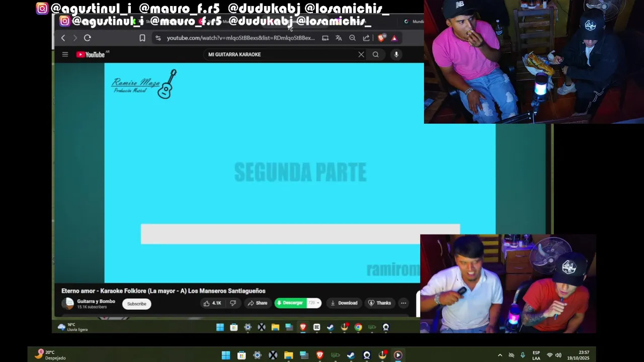The height and width of the screenshot is (362, 644).
Task: Send Thanks to the creator
Action: pos(379,303)
